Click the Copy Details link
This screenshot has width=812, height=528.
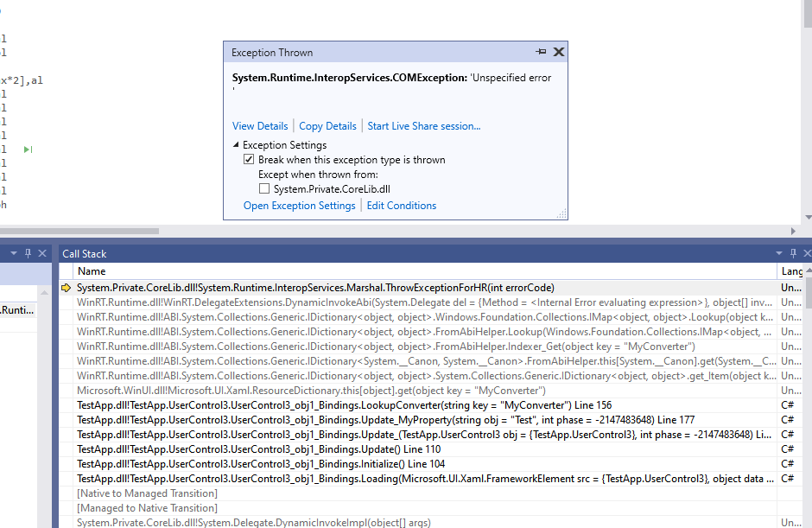(327, 125)
